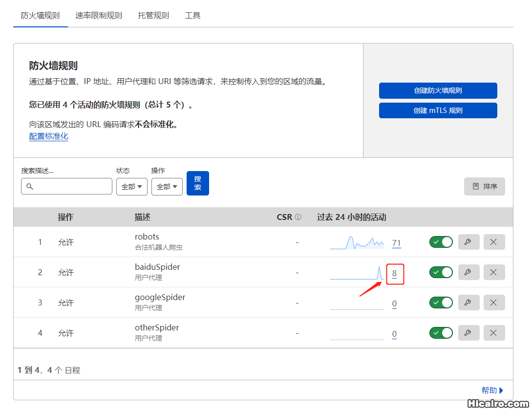This screenshot has height=412, width=532.
Task: Edit the robots rule using the wrench icon
Action: [468, 241]
